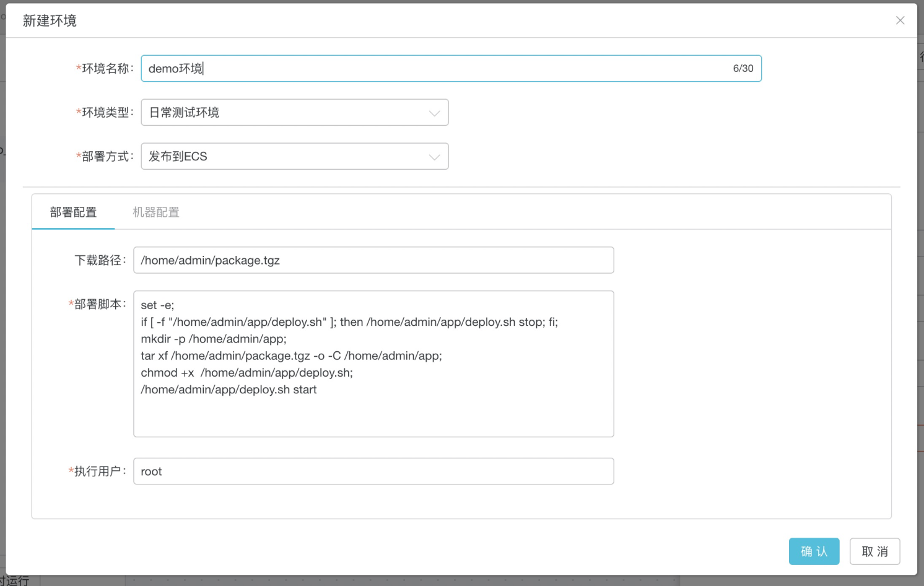Click the 6/30 character counter

point(743,68)
